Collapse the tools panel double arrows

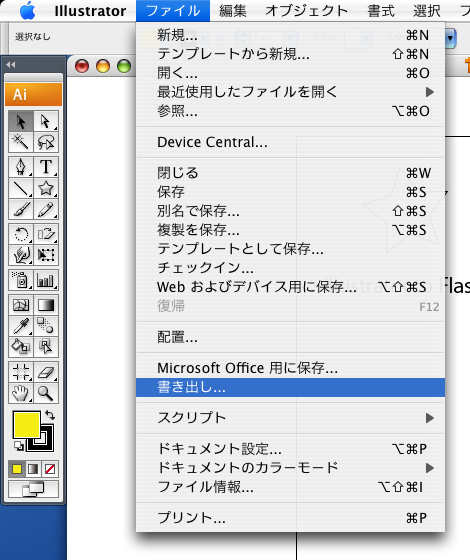(x=11, y=65)
